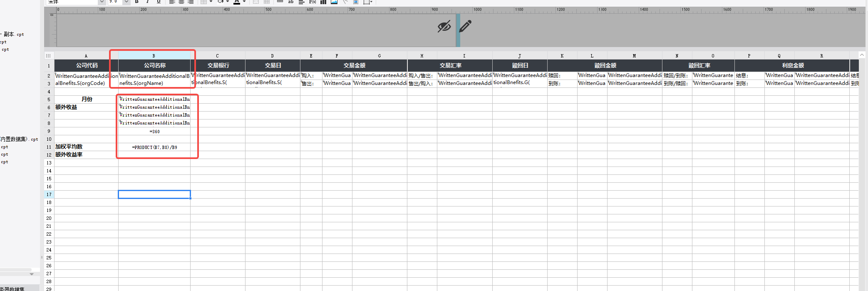The width and height of the screenshot is (868, 291).
Task: Select the 赎回汇率 header cell
Action: click(699, 66)
